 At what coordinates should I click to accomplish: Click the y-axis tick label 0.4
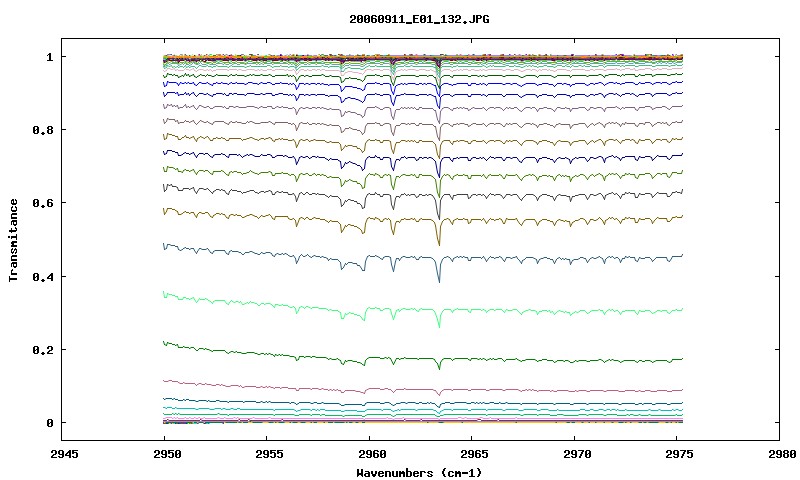pyautogui.click(x=43, y=276)
